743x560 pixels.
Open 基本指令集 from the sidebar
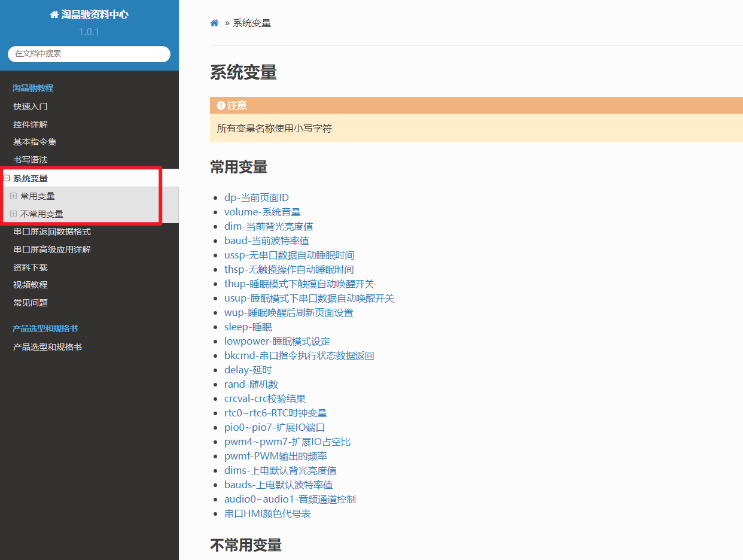pyautogui.click(x=35, y=142)
